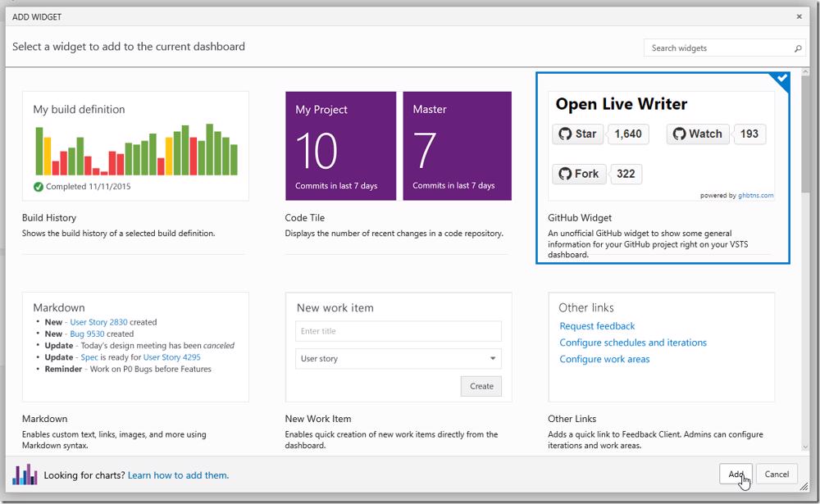
Task: Click the Code Tile name label
Action: [x=305, y=218]
